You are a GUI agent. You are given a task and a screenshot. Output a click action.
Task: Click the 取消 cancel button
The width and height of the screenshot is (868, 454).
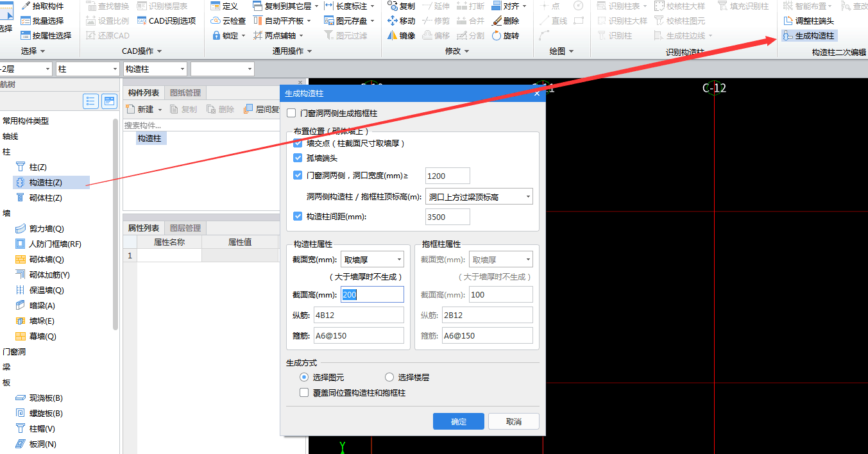514,421
